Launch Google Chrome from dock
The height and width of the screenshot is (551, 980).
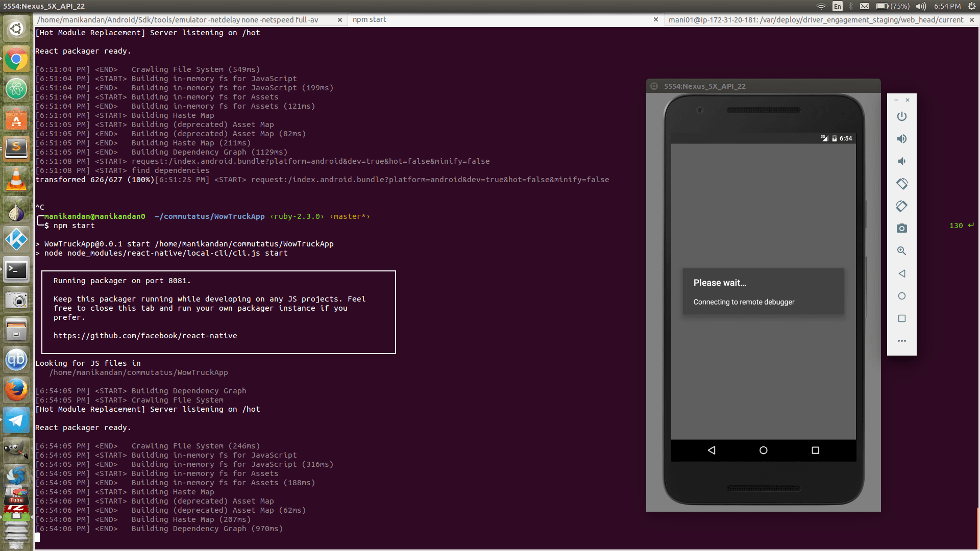tap(16, 59)
